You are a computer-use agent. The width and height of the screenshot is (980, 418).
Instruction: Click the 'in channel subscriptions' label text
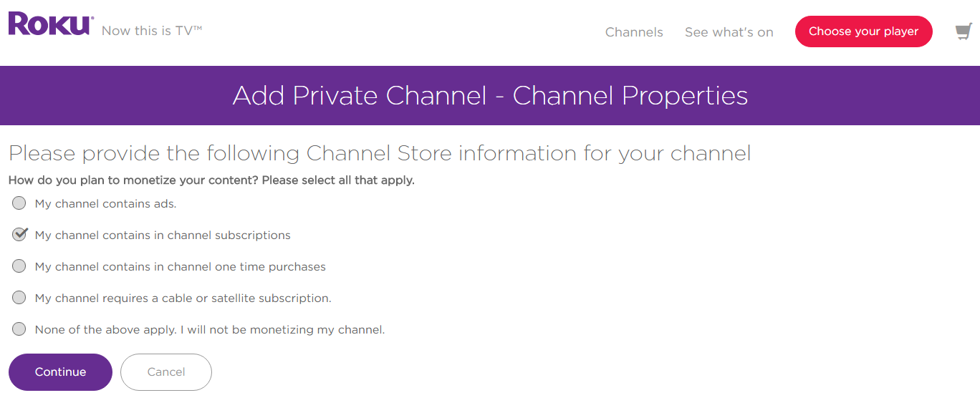(x=163, y=235)
